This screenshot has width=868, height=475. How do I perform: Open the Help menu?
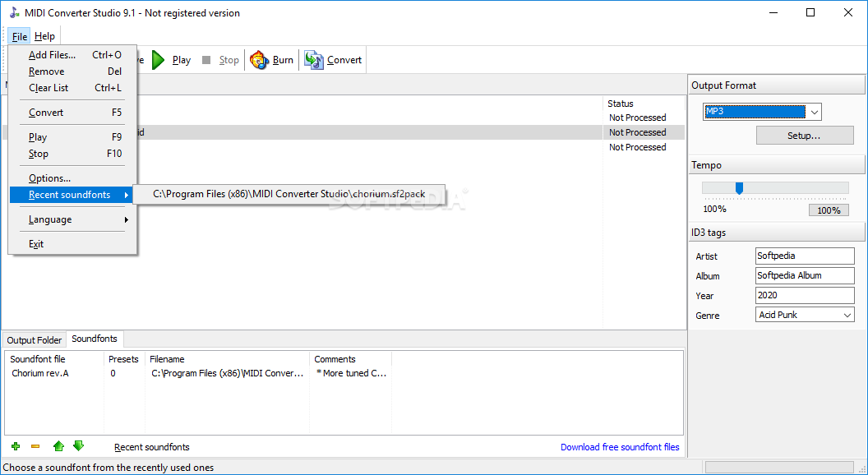[45, 36]
